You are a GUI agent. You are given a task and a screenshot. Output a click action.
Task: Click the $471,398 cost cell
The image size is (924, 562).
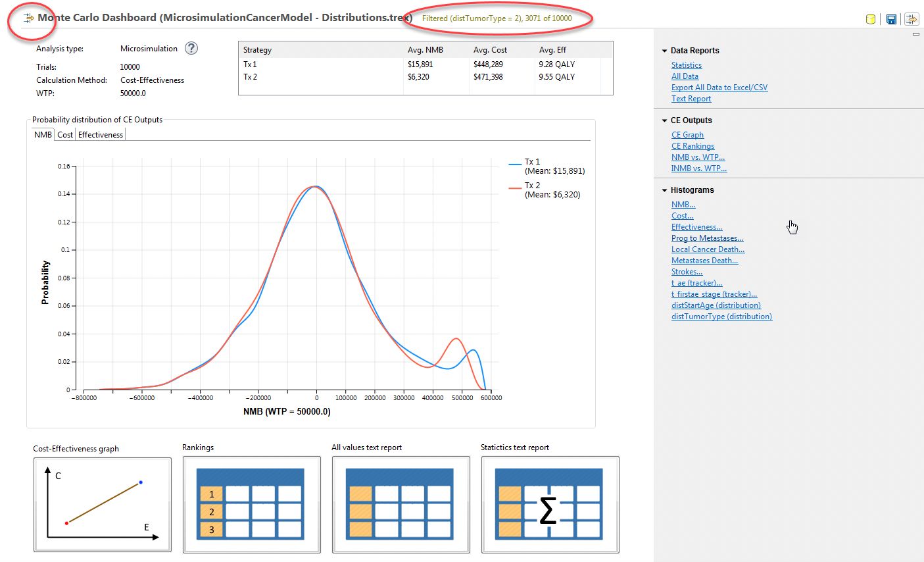(488, 77)
